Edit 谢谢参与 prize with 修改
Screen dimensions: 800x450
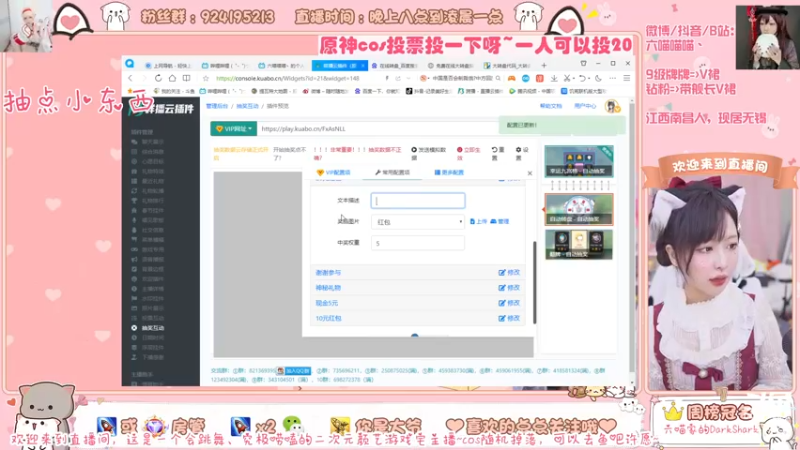[x=509, y=272]
